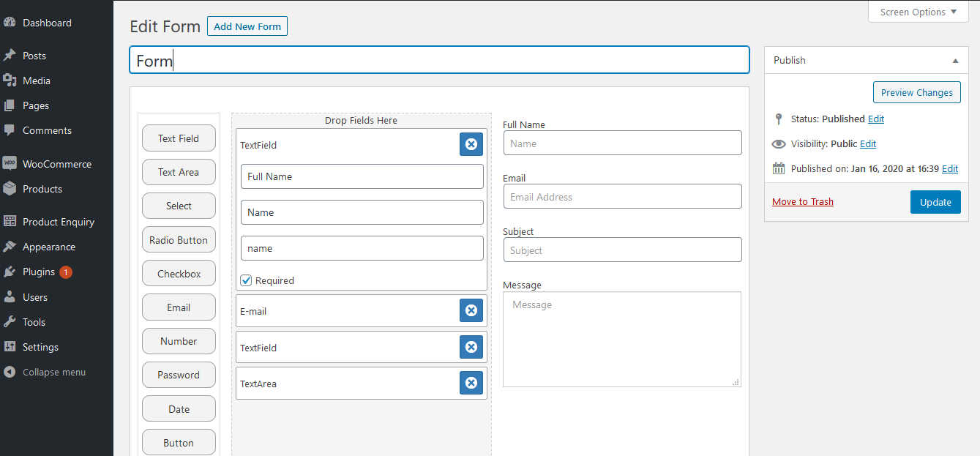Add a Checkbox element
The image size is (980, 456).
pos(179,274)
